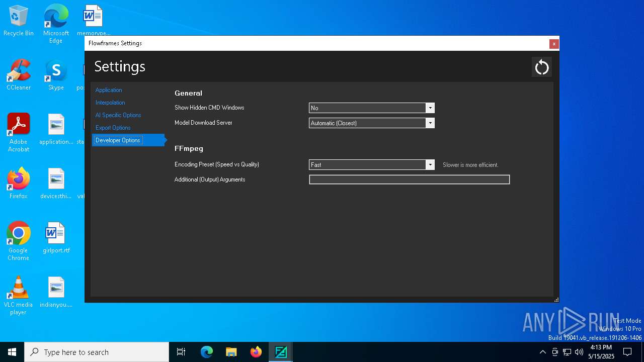Select the memorype Word document icon

coord(94,21)
